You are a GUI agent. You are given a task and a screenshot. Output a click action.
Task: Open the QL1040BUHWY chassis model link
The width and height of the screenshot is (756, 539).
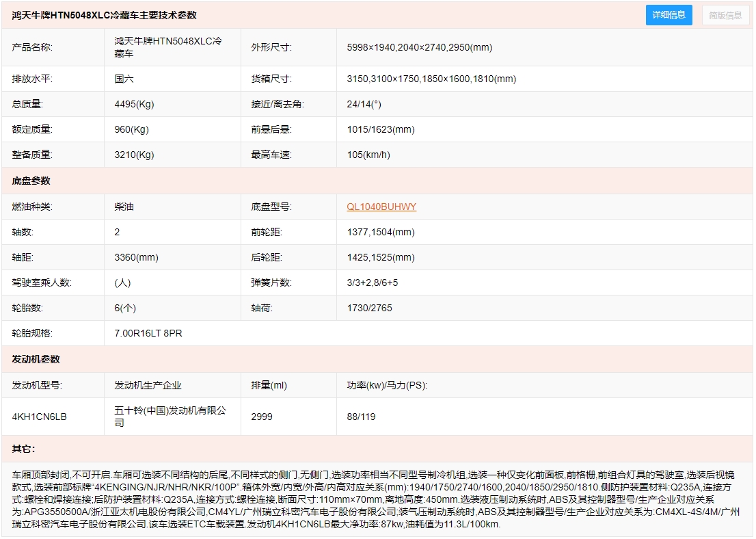tap(381, 207)
